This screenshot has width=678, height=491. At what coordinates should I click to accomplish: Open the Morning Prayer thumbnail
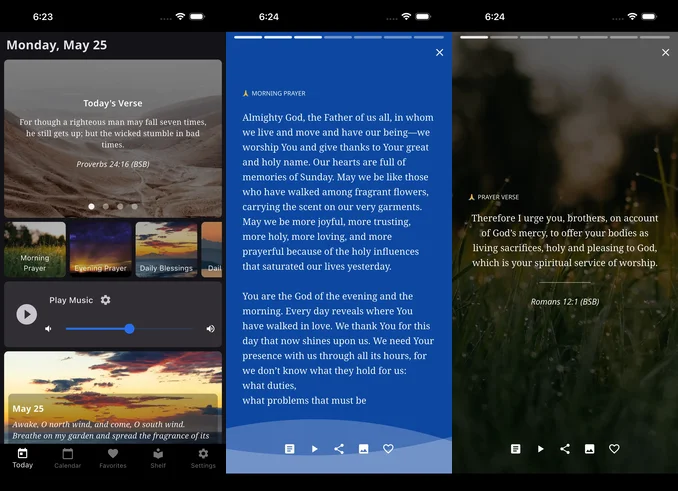(x=35, y=249)
